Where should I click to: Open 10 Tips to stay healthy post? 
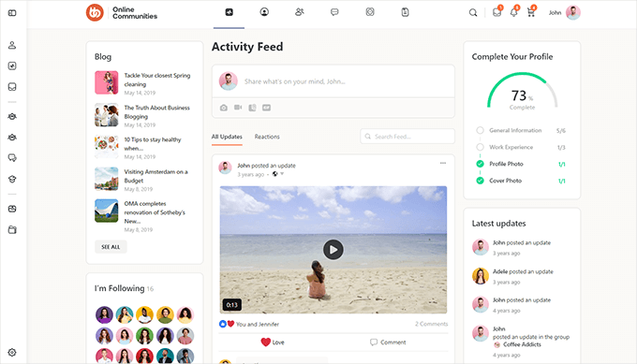point(153,144)
